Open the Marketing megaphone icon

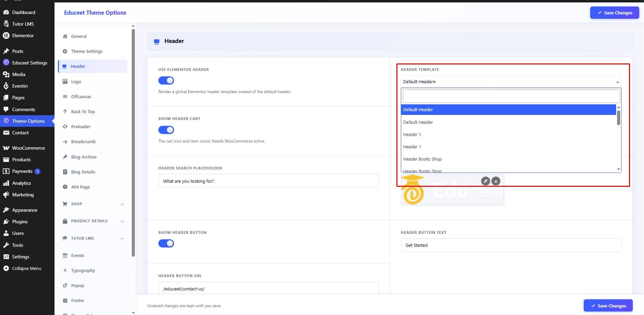pyautogui.click(x=6, y=195)
